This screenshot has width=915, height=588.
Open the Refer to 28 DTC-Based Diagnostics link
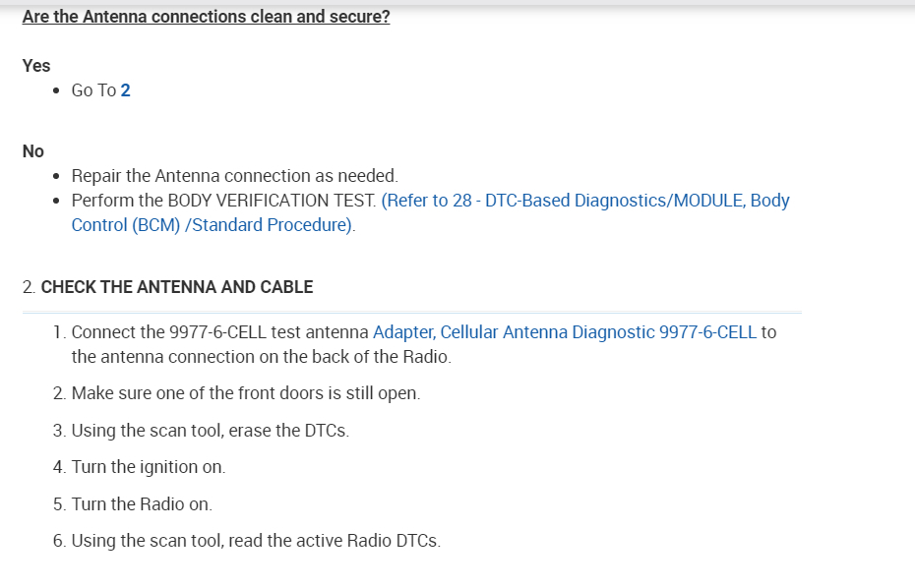584,201
